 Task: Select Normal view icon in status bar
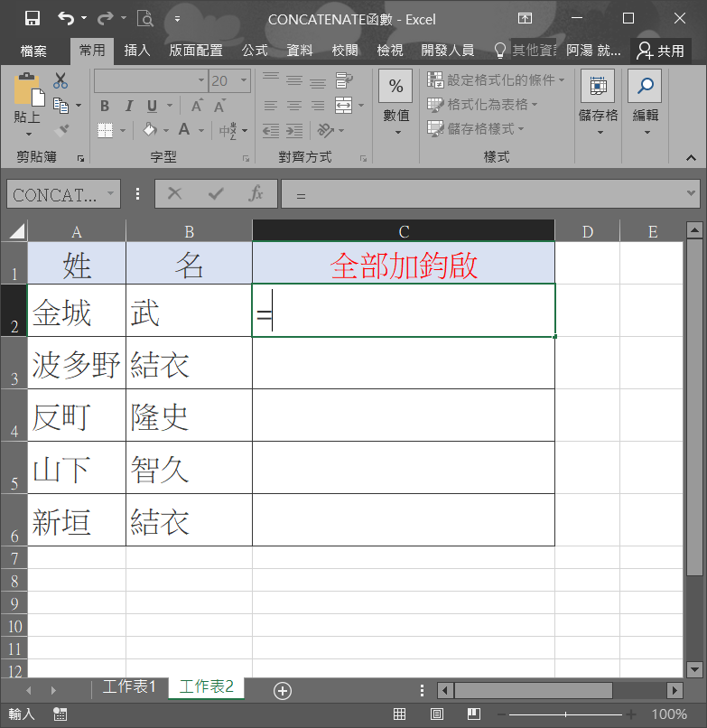[399, 714]
